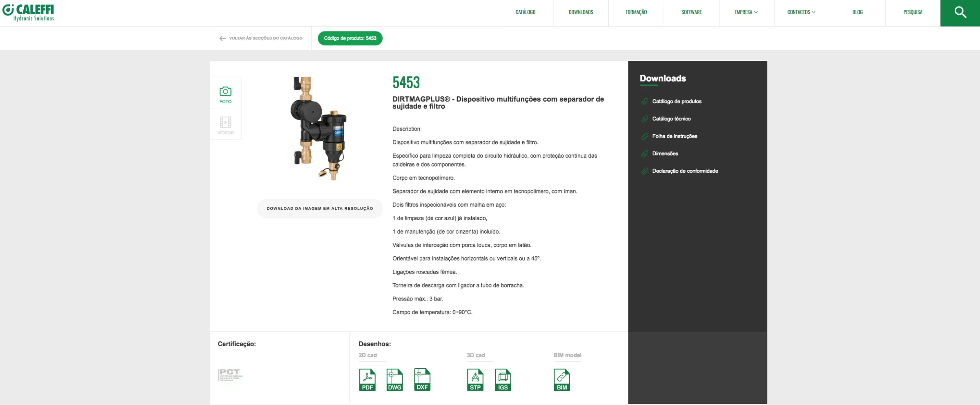Open the search magnifier icon
The width and height of the screenshot is (980, 405).
960,13
